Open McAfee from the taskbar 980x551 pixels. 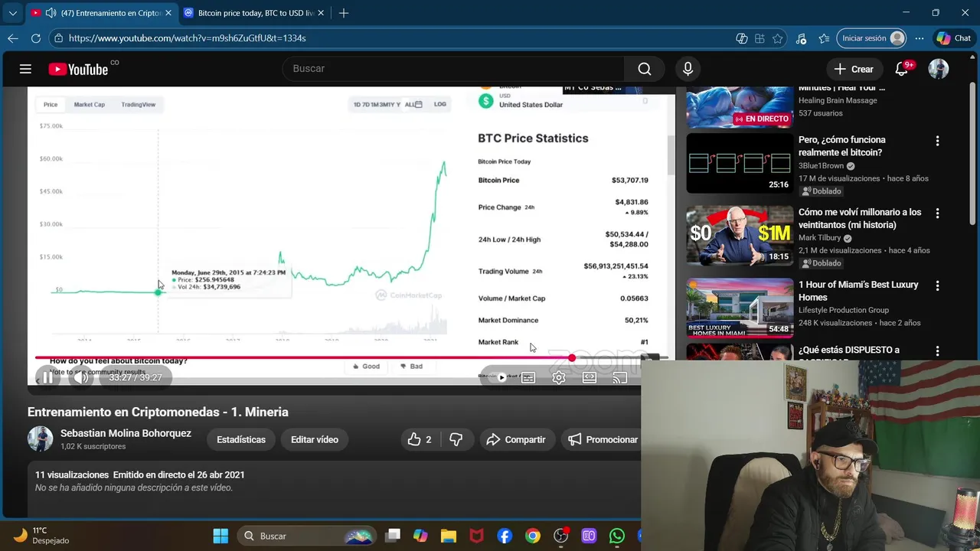476,536
